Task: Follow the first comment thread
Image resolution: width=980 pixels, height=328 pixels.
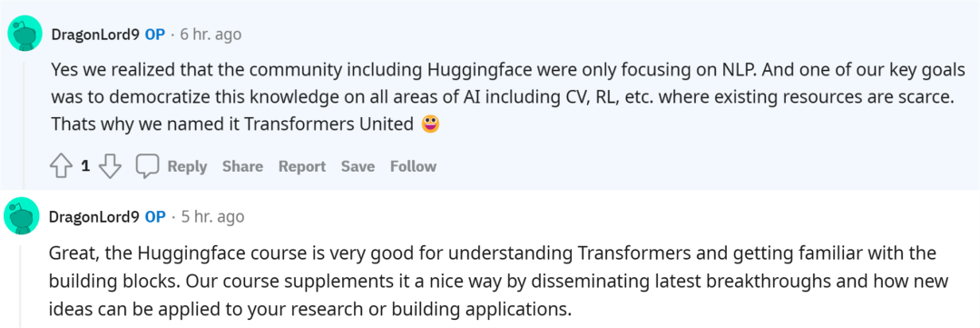Action: coord(413,166)
